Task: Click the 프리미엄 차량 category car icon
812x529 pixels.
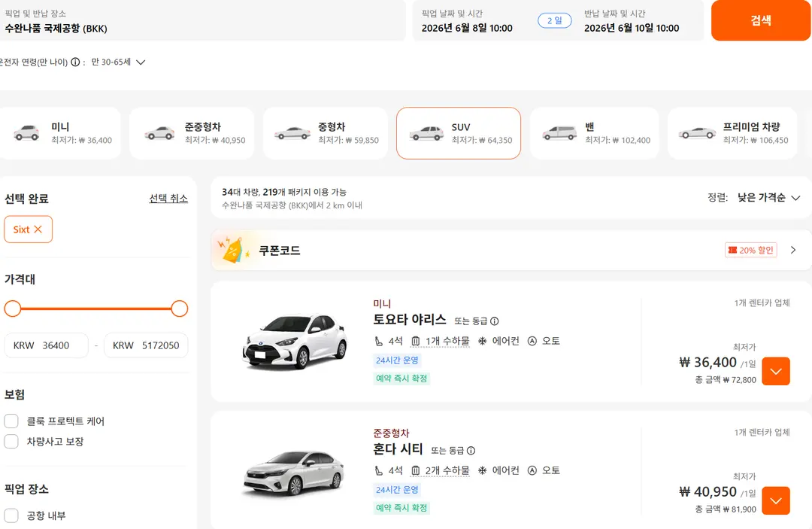Action: (x=697, y=133)
